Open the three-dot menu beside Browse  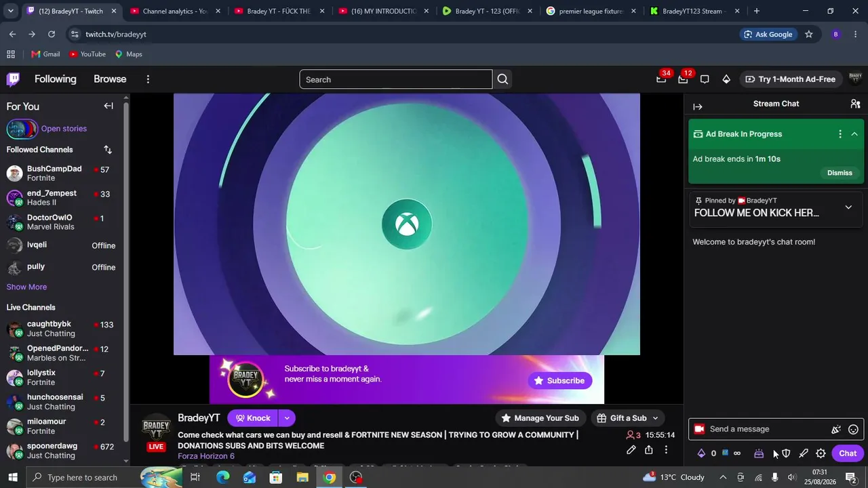pos(148,79)
